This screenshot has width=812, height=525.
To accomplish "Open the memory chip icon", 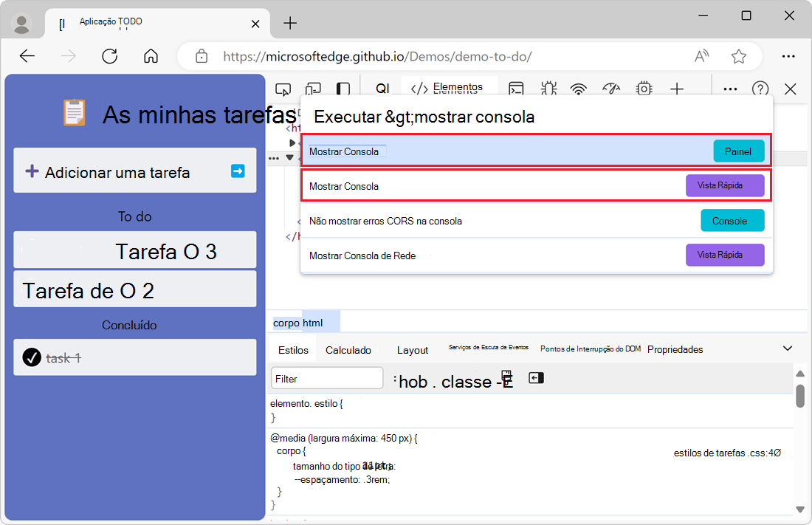I will (644, 89).
